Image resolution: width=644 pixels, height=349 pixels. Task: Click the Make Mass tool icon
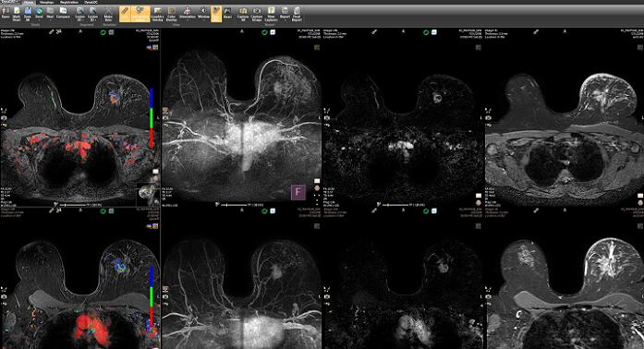pyautogui.click(x=108, y=14)
